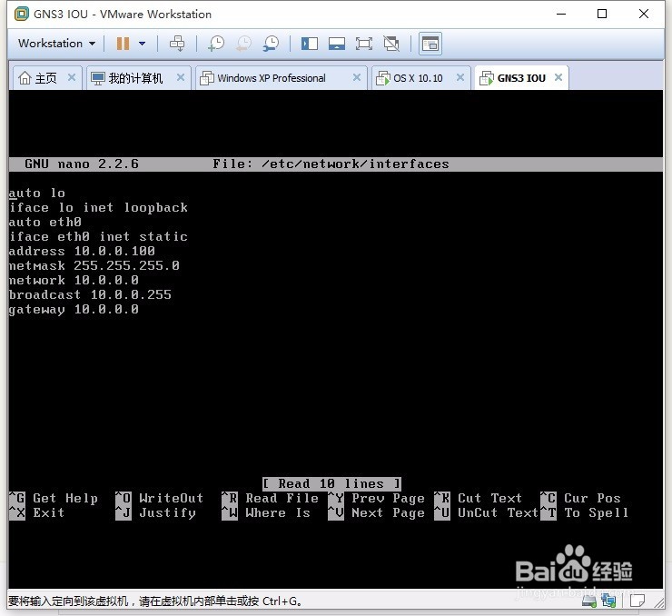Revert to the previous snapshot icon
This screenshot has height=616, width=672.
(x=243, y=44)
